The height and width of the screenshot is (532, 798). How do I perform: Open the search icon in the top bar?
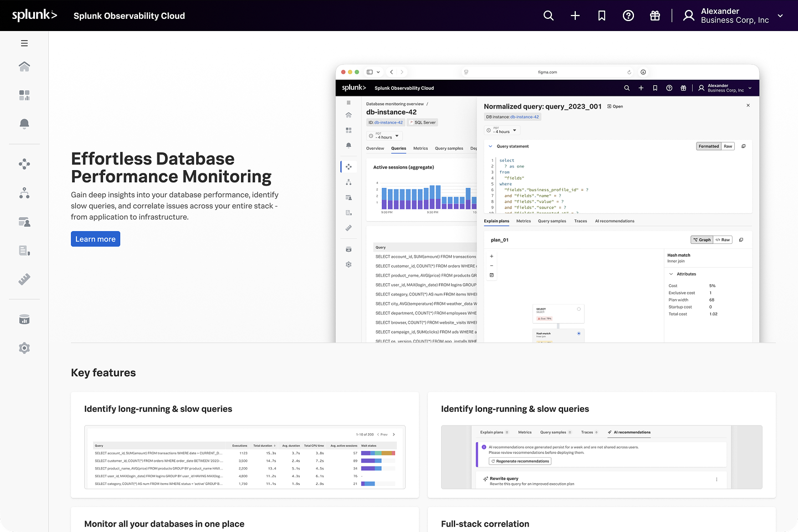548,16
